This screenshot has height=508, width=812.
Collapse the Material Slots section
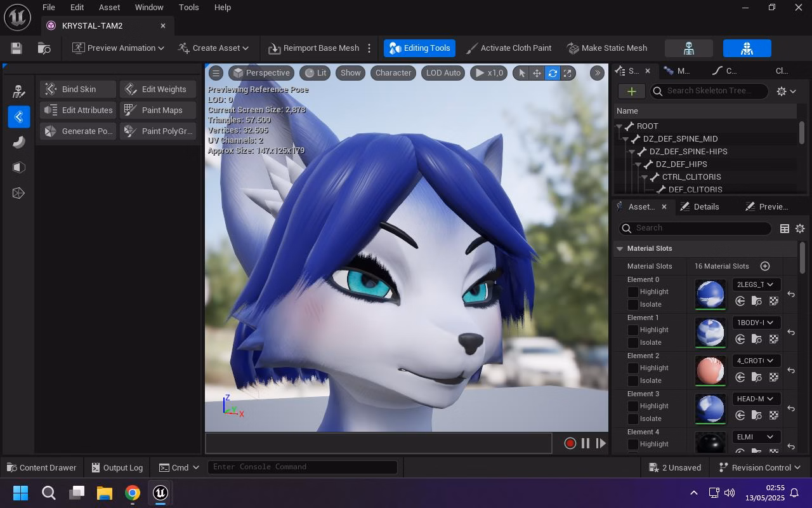click(620, 249)
